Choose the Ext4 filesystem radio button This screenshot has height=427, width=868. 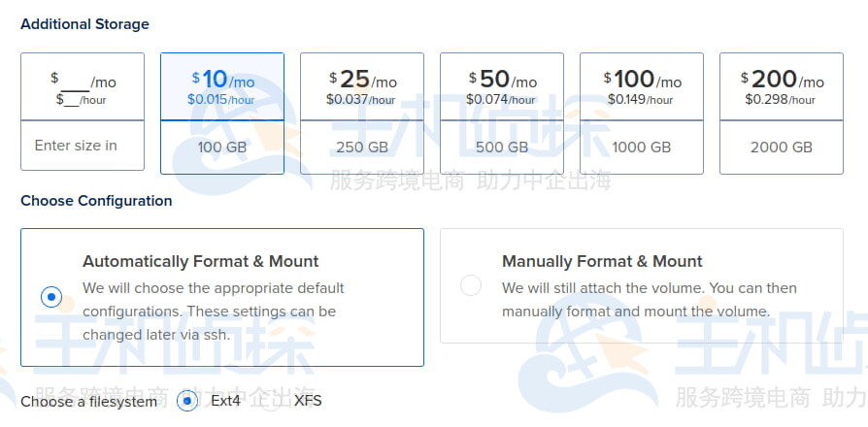click(x=187, y=400)
